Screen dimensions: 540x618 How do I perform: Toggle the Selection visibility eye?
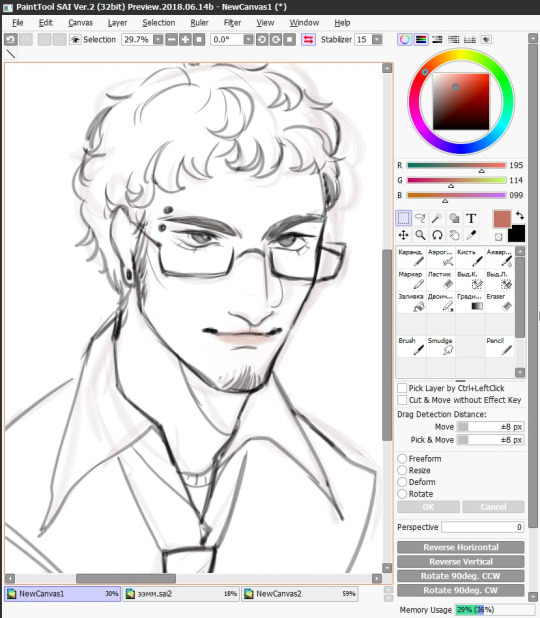[x=75, y=39]
